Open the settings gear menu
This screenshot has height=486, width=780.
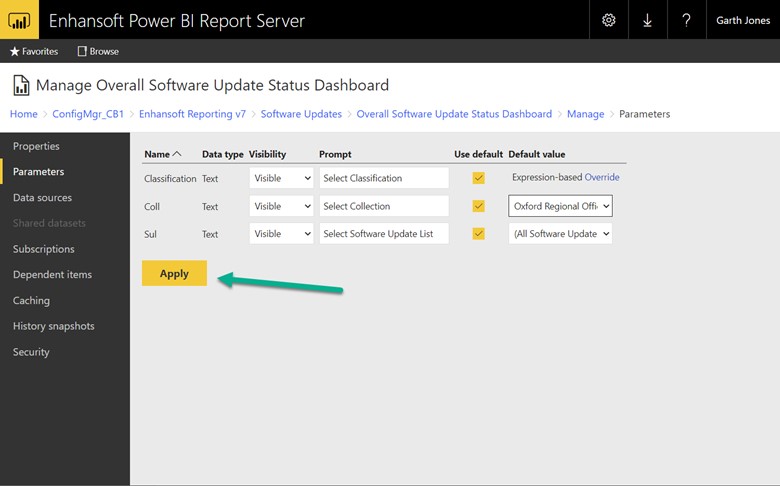pos(609,20)
